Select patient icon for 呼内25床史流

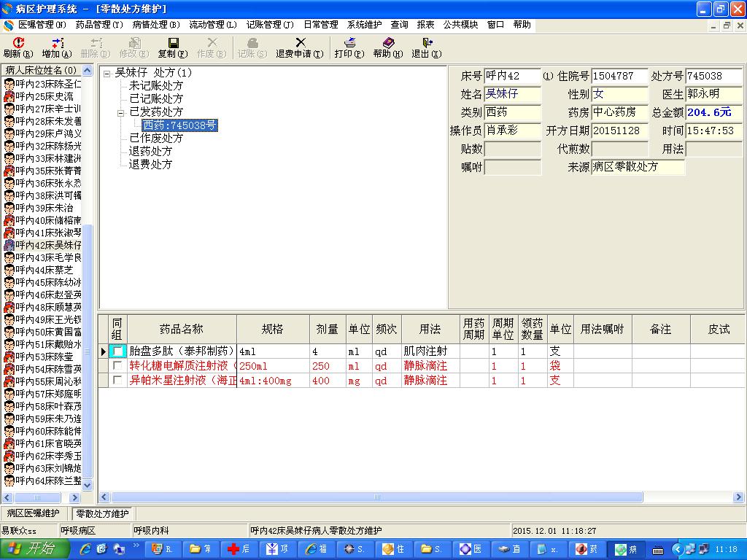(9, 97)
